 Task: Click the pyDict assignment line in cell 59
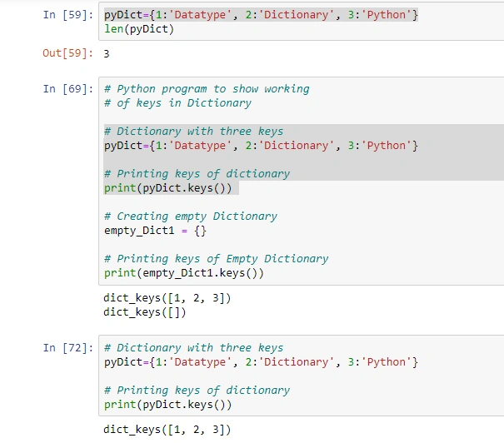pyautogui.click(x=261, y=15)
